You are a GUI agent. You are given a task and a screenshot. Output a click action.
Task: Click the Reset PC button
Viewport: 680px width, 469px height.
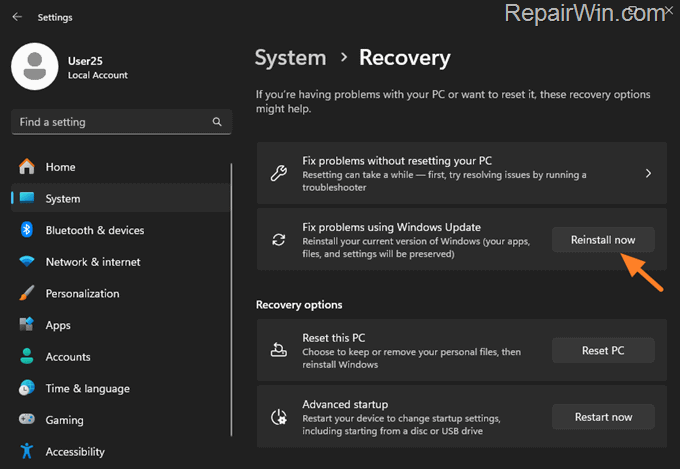[603, 350]
